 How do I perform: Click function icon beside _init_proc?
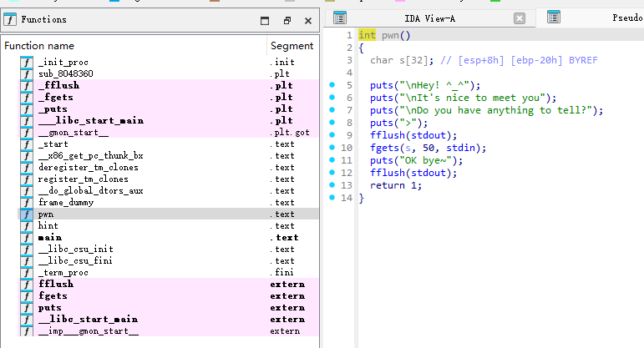coord(26,63)
